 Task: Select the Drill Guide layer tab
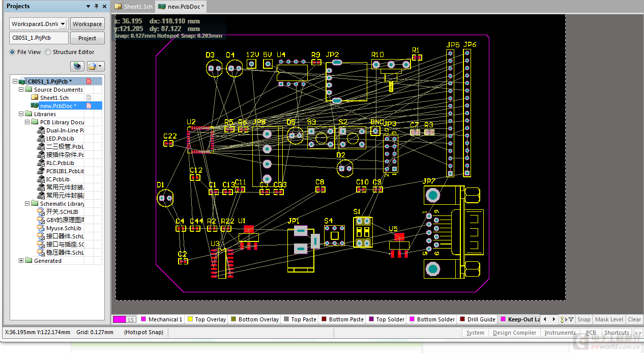[x=477, y=319]
